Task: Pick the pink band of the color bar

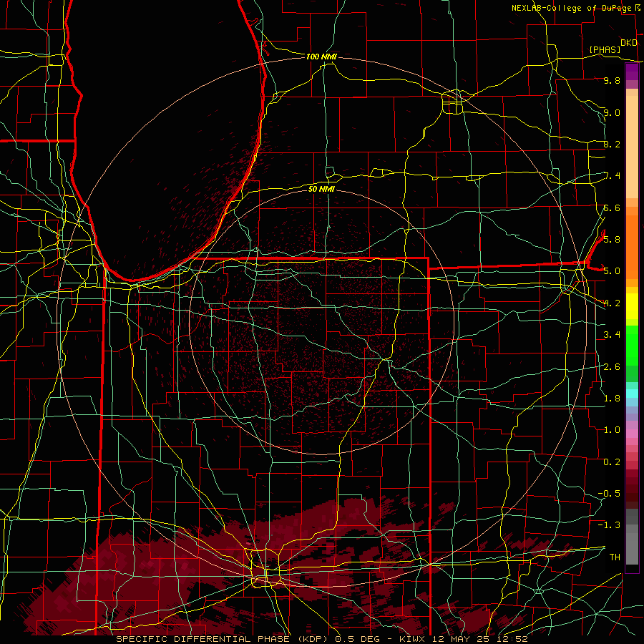Action: 632,434
